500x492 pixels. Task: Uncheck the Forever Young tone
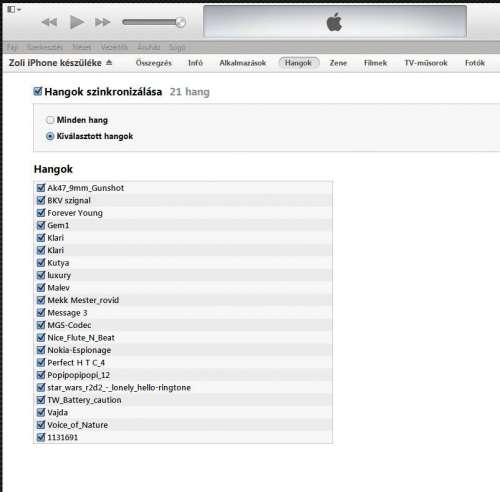[x=41, y=213]
